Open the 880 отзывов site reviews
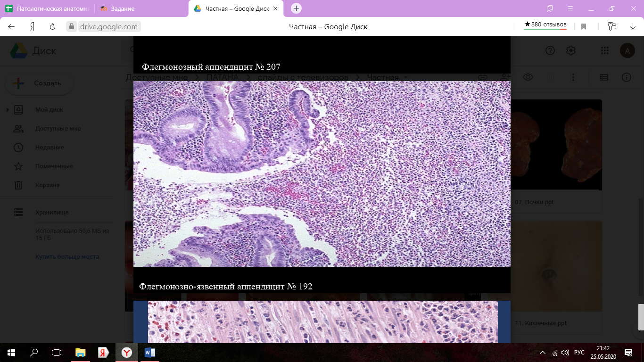 point(545,25)
